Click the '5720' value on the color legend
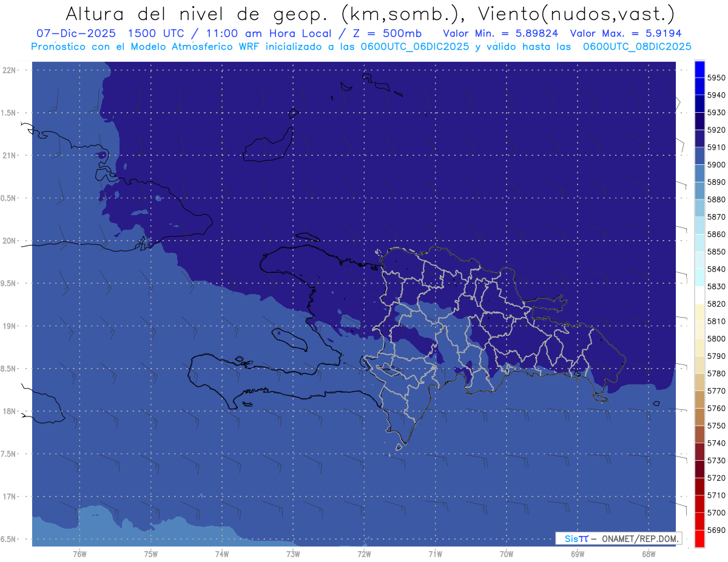 click(x=716, y=478)
